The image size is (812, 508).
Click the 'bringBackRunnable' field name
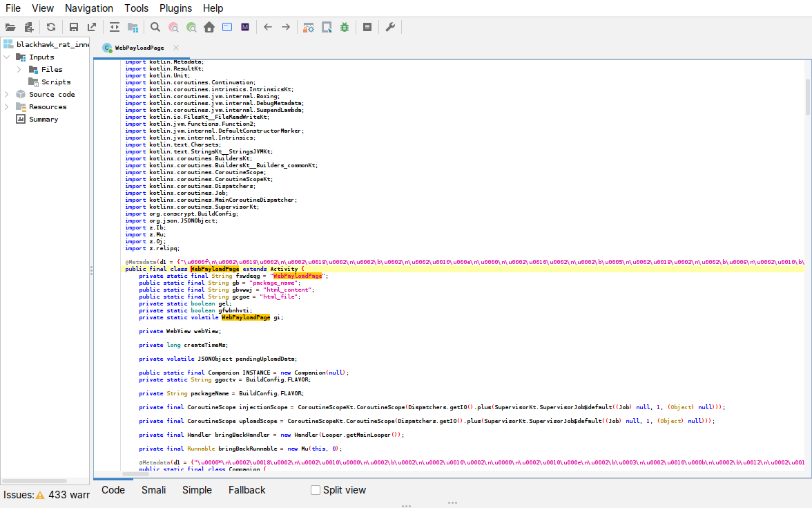(x=247, y=449)
